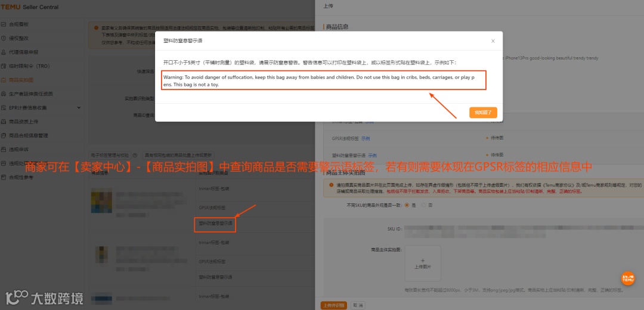644x310 pixels.
Task: Select 商品实拍图 in the sidebar
Action: pos(21,80)
